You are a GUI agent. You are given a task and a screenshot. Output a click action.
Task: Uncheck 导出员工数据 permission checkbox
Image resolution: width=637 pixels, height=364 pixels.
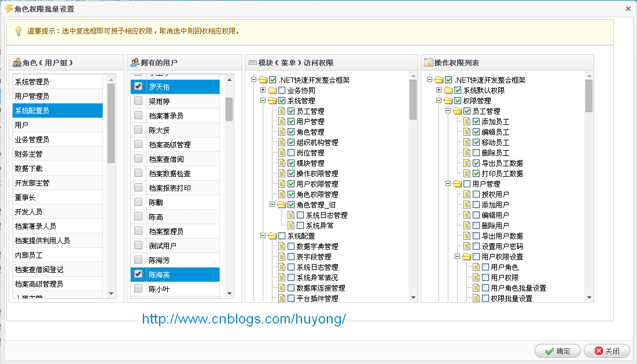pos(477,163)
